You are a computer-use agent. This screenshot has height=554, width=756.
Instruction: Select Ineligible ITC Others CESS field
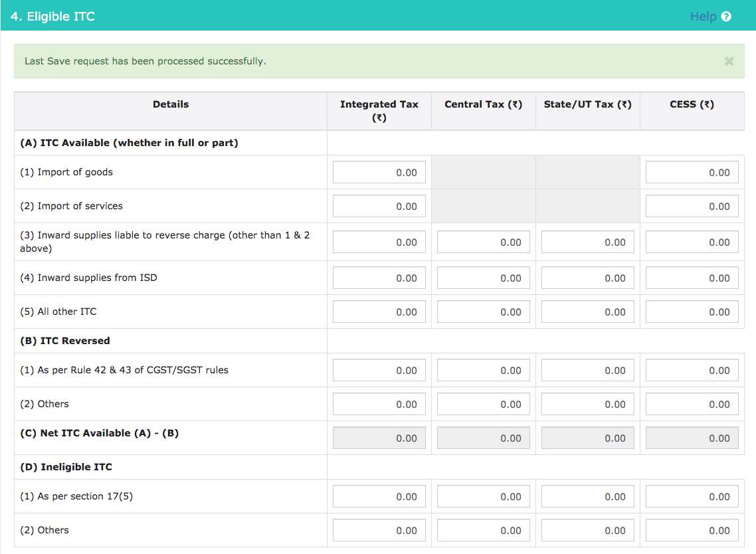(x=692, y=530)
